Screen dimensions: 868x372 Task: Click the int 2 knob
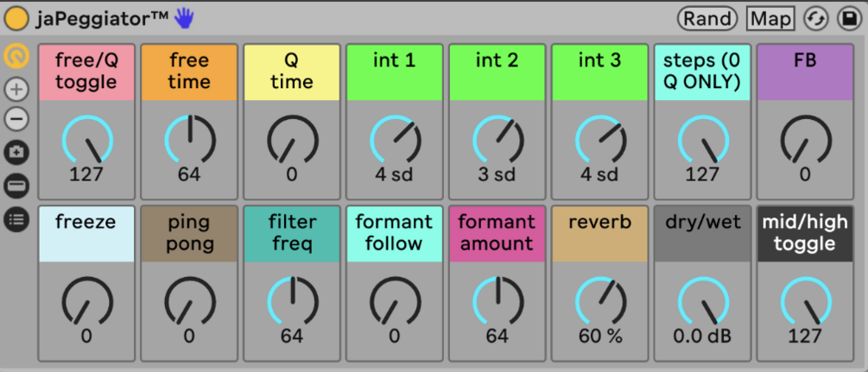pos(497,141)
